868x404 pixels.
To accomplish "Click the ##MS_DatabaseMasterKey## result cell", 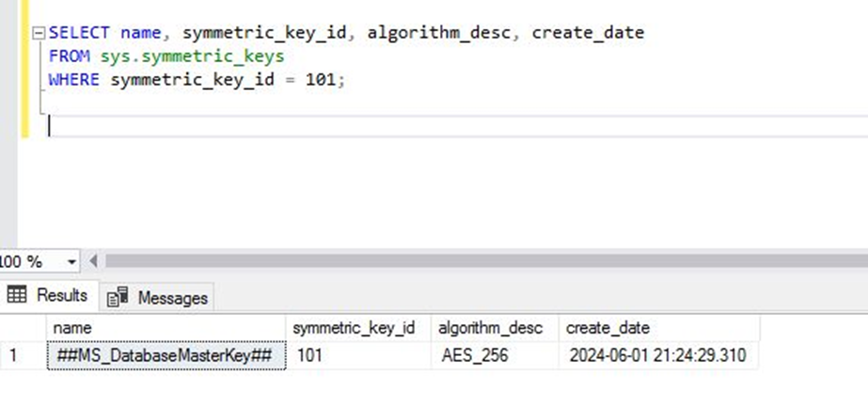I will pos(166,356).
